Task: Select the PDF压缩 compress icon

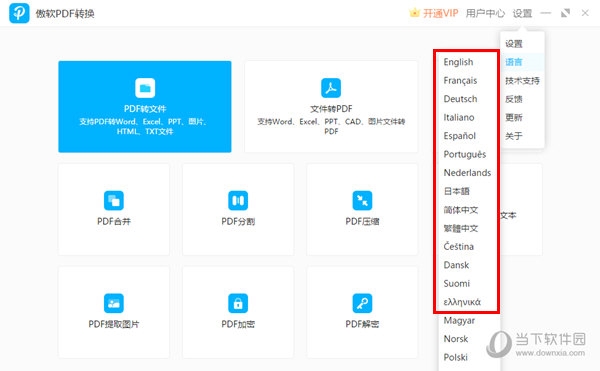Action: click(x=362, y=200)
